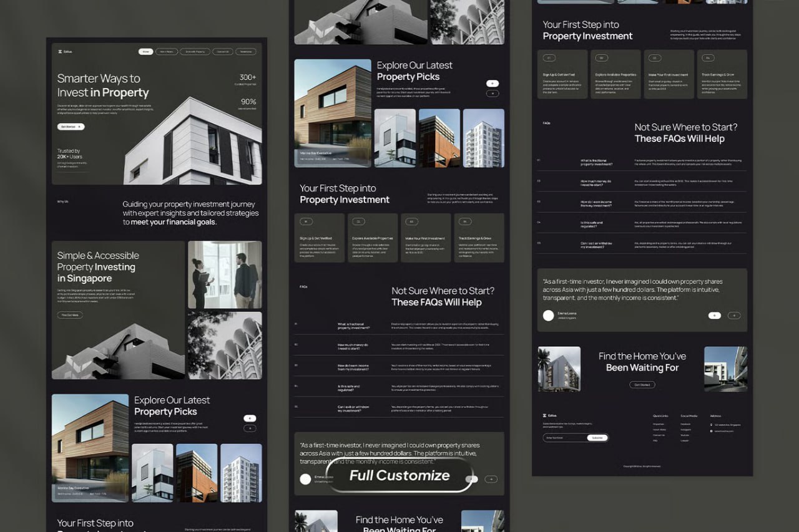799x532 pixels.
Task: Expand 'Is this safe and regulated?' in middle mockup
Action: 399,387
